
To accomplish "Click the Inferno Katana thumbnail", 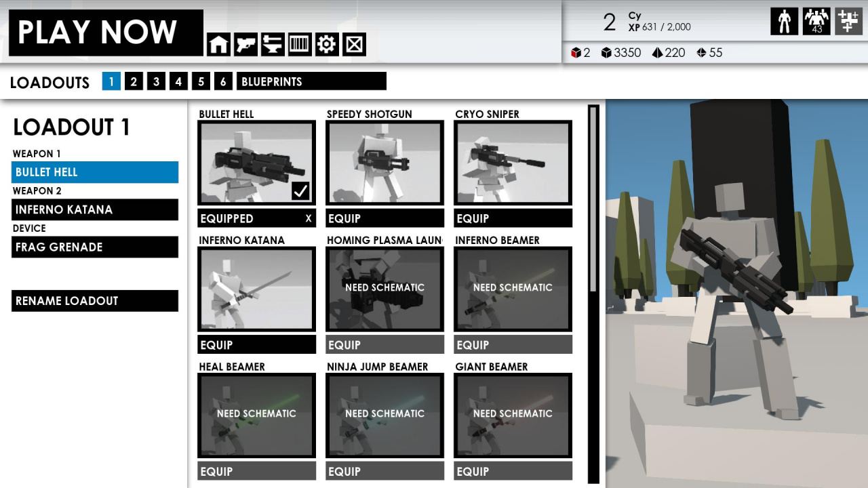I will click(x=256, y=289).
